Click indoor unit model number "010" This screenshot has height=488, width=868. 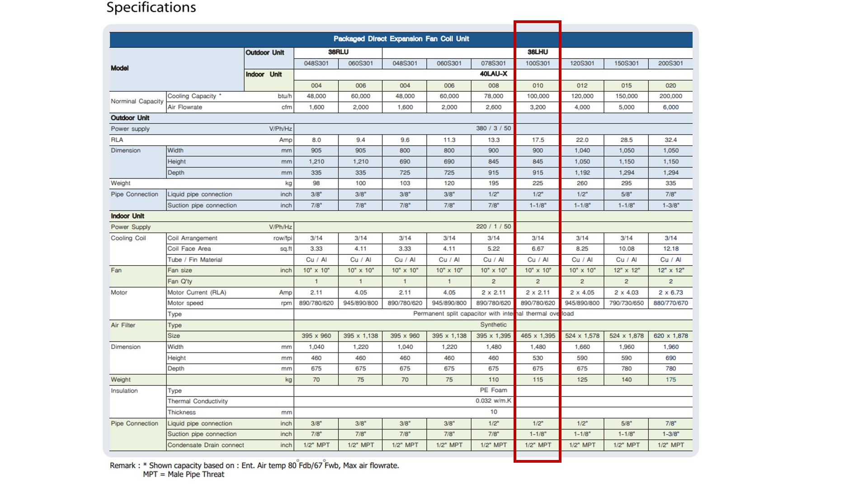tap(538, 85)
